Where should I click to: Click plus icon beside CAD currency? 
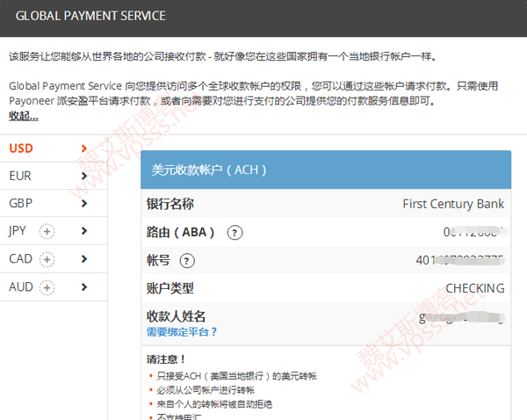pos(47,259)
